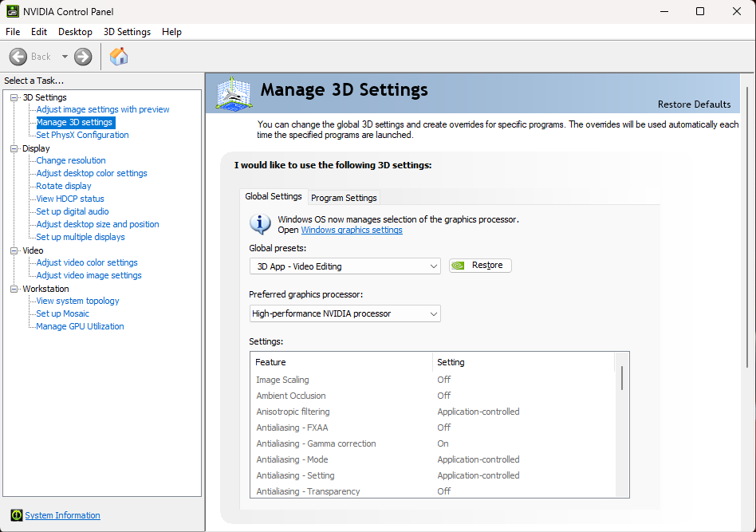Viewport: 756px width, 532px height.
Task: Open Set PhysX Configuration
Action: click(82, 135)
